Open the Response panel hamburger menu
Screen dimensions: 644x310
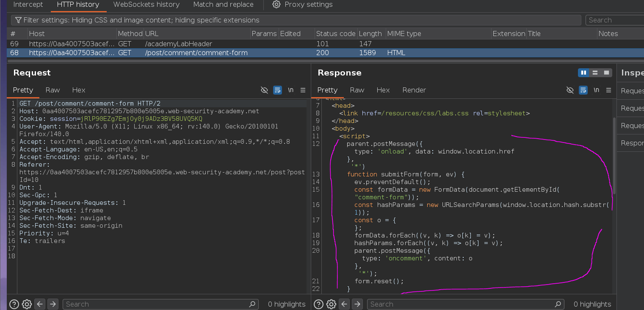[609, 90]
